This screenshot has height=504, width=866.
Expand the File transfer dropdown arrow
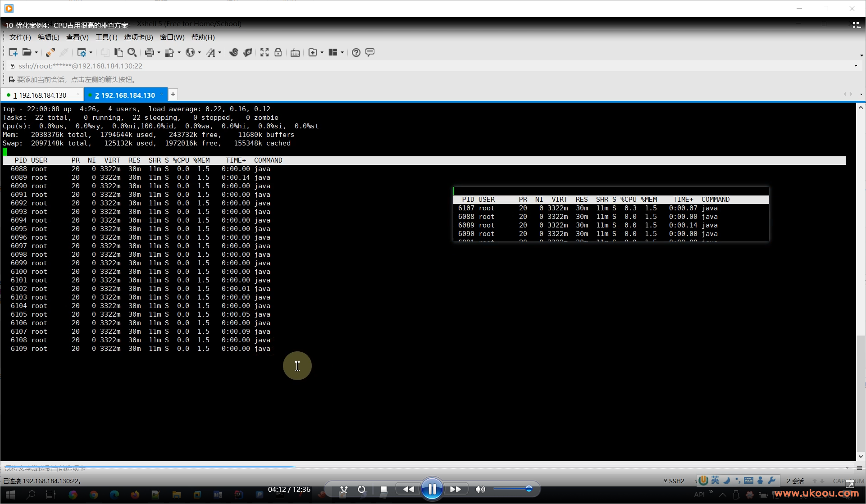(179, 52)
